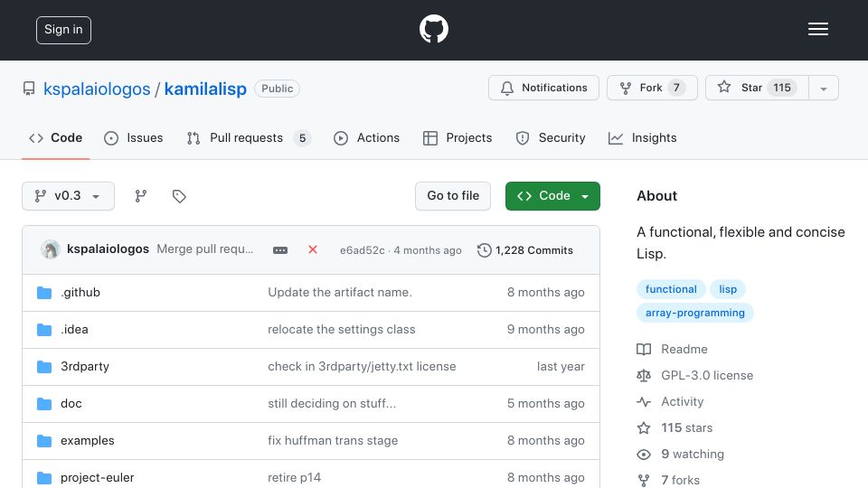View the 1,228 Commits history
The image size is (868, 488).
pos(524,250)
